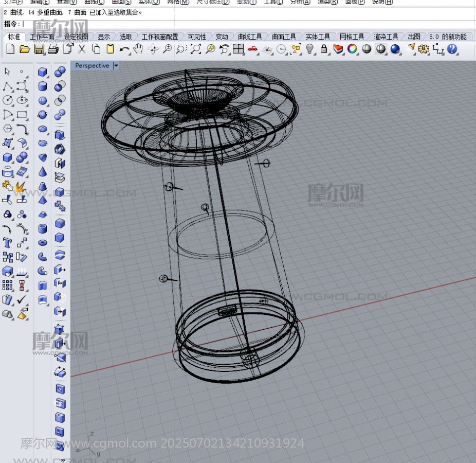Open the 5.0 的新功能 tab
The width and height of the screenshot is (476, 463).
click(448, 37)
